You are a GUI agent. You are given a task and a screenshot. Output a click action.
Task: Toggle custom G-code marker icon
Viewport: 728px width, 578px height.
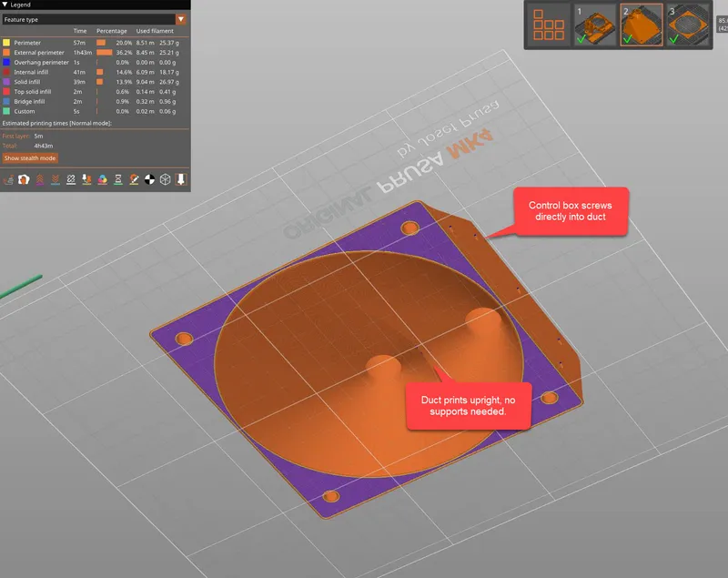click(134, 179)
